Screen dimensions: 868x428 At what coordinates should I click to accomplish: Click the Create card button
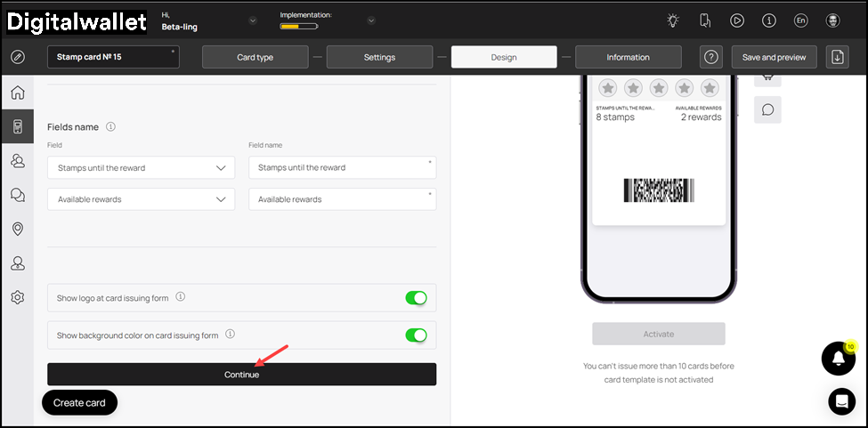[x=80, y=402]
